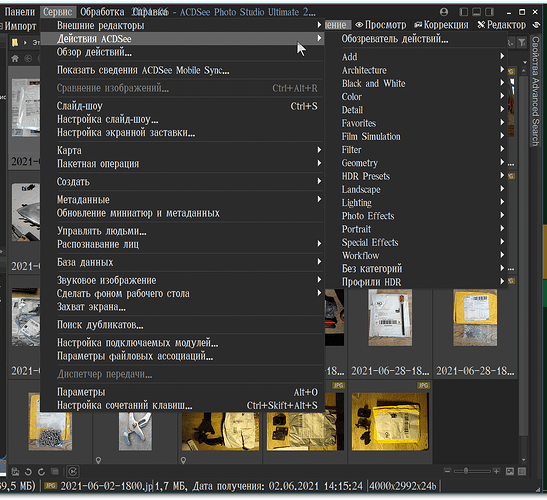547x500 pixels.
Task: Expand the Карта submenu
Action: [182, 150]
